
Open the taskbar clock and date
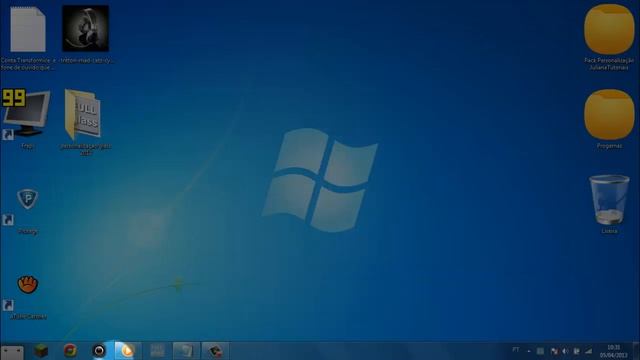(x=613, y=351)
